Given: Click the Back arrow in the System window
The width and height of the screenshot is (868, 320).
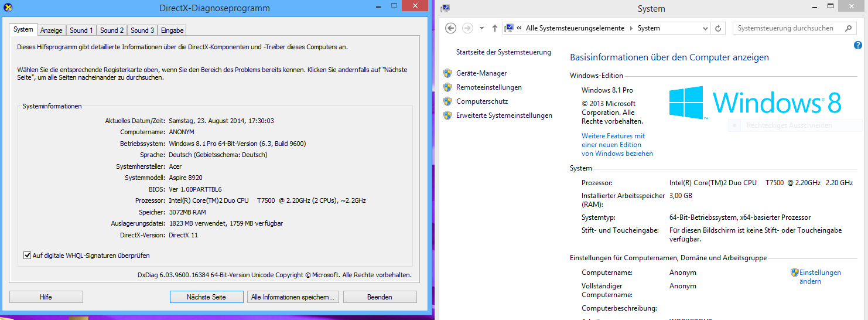Looking at the screenshot, I should point(450,28).
